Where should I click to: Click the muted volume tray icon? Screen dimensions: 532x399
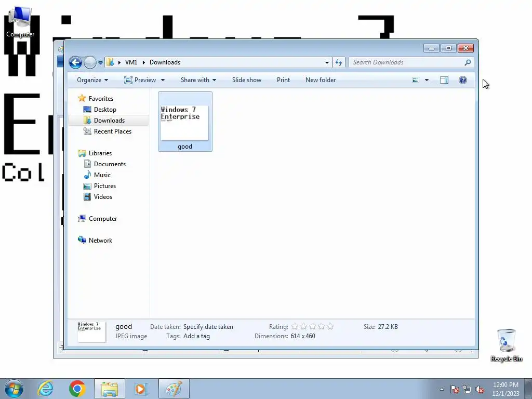[480, 389]
